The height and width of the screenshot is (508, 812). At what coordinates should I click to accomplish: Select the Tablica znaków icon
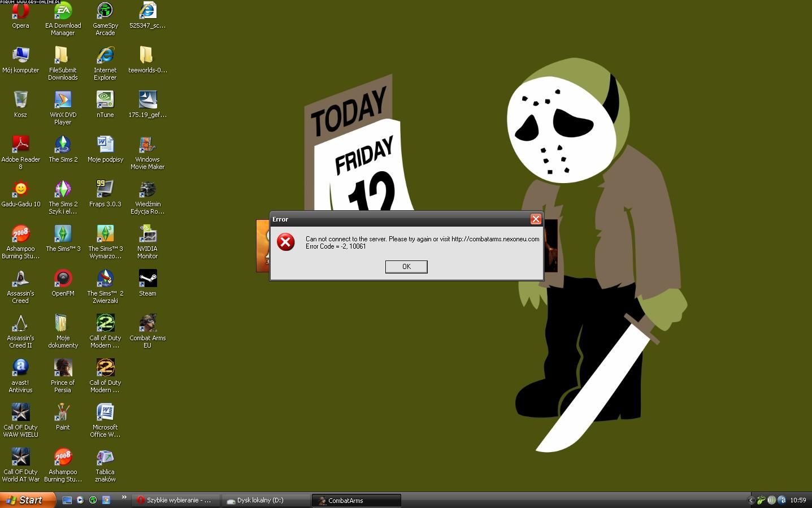tap(105, 465)
